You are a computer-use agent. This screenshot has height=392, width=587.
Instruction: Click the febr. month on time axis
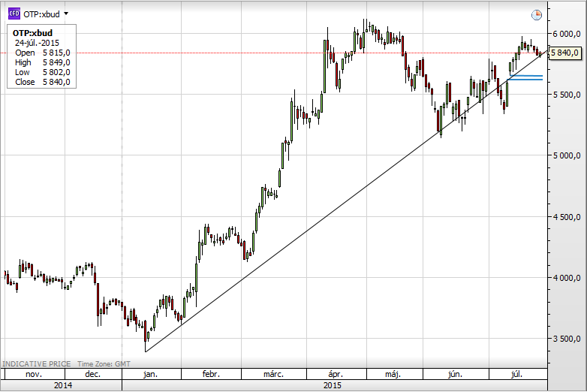tap(211, 374)
